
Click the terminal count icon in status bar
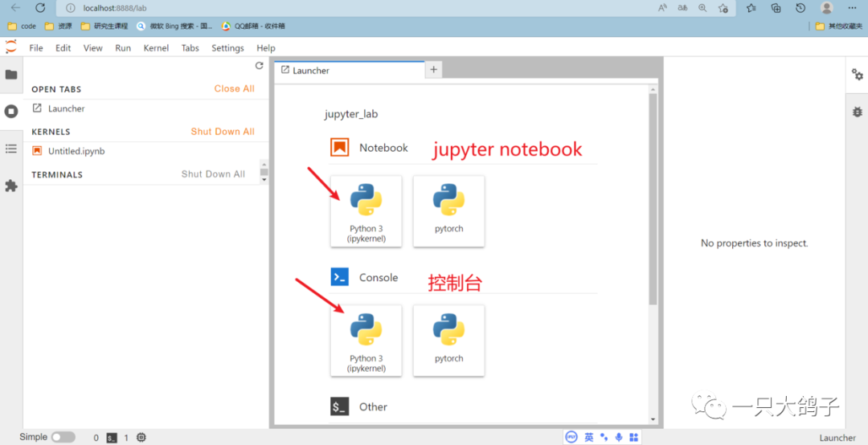click(112, 438)
